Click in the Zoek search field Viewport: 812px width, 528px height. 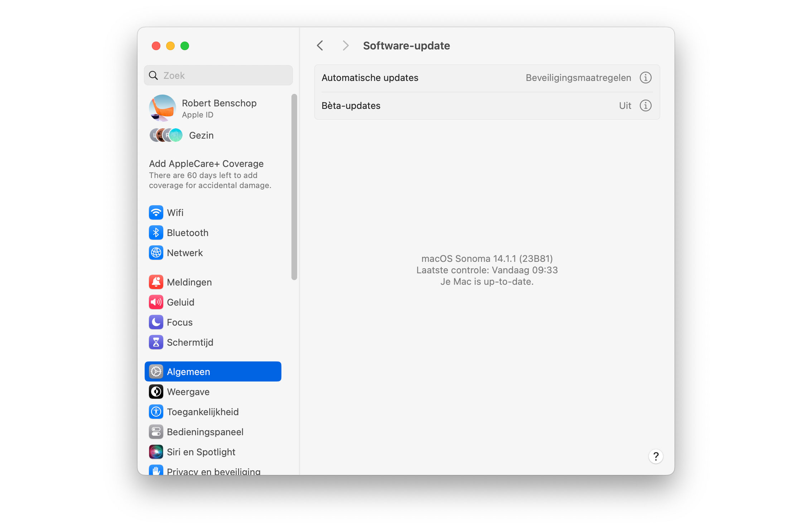click(218, 75)
